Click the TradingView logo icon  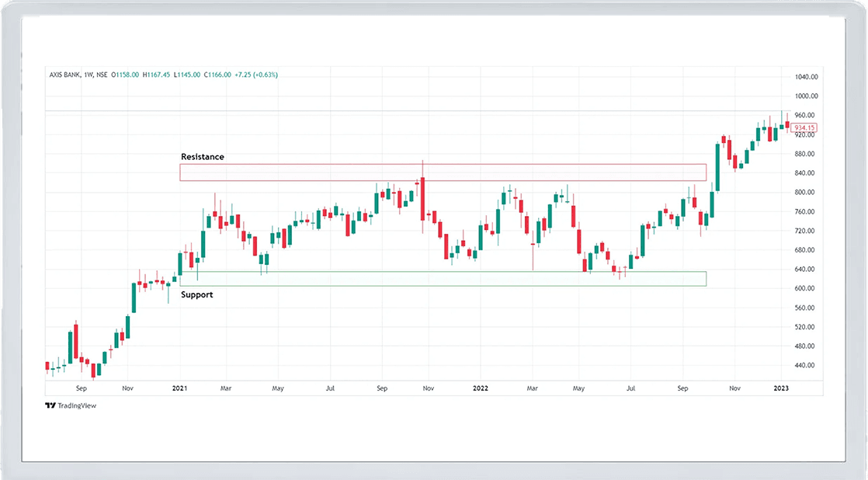pyautogui.click(x=50, y=405)
